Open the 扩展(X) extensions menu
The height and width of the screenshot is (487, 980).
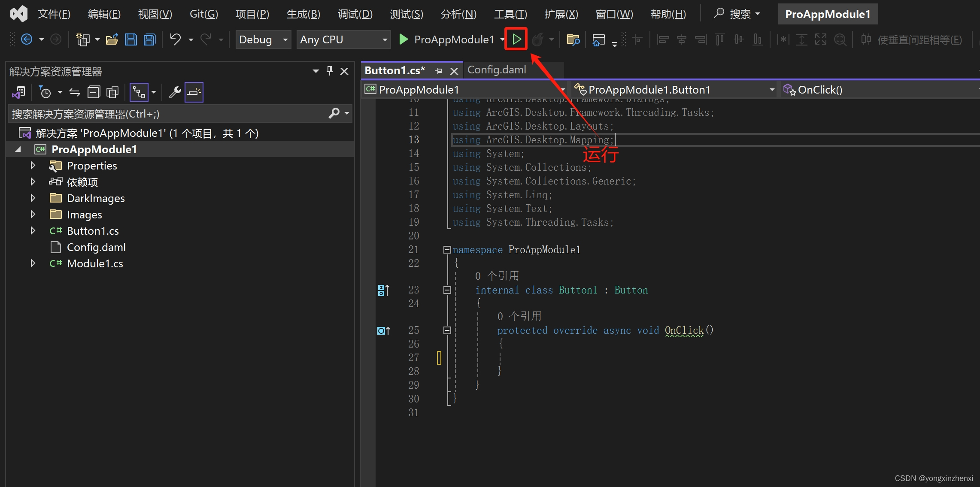[561, 14]
